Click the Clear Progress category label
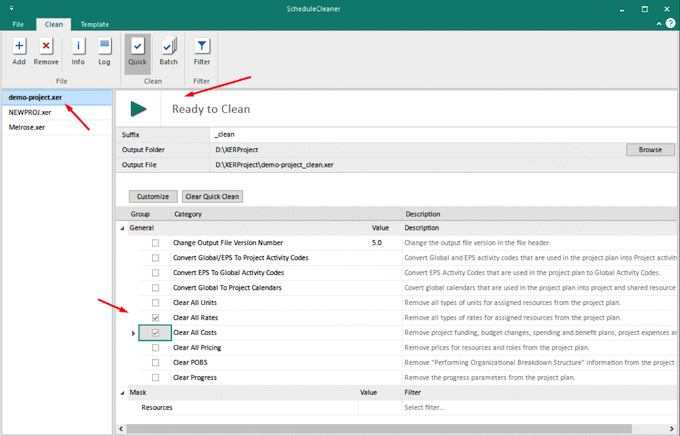Image resolution: width=680 pixels, height=436 pixels. coord(195,378)
